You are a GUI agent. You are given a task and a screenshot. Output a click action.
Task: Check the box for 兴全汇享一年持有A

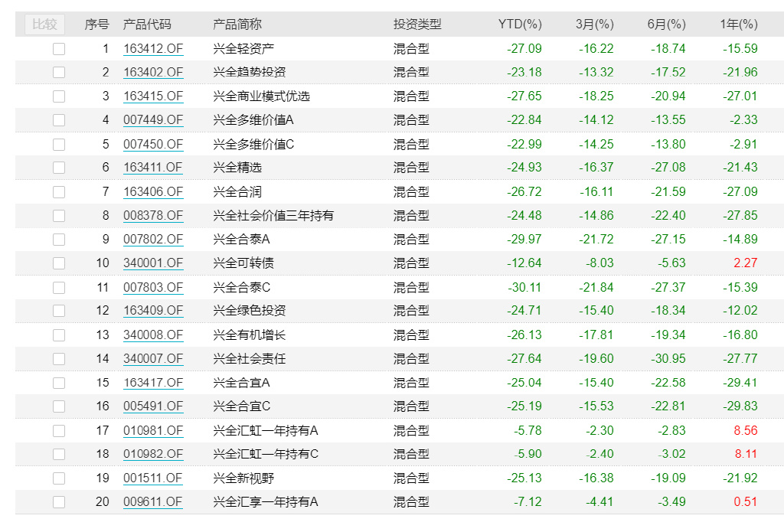point(59,502)
